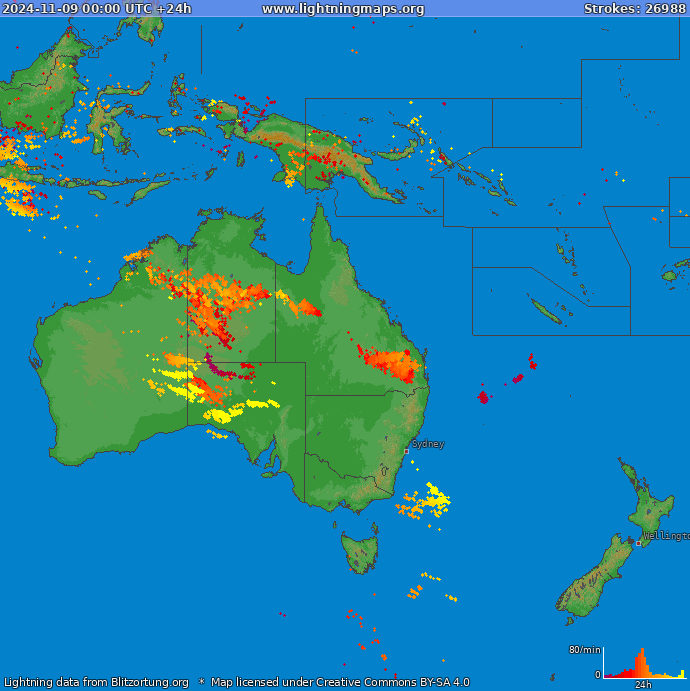Click the 2024-11-09 00:00 UTC timestamp
Image resolution: width=690 pixels, height=691 pixels.
coord(97,9)
